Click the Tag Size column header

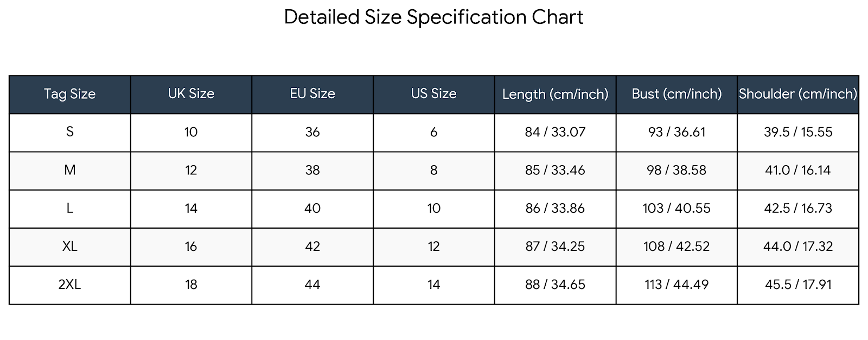point(69,94)
